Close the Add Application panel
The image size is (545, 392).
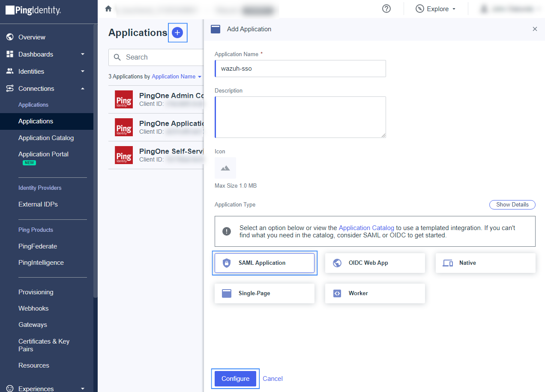[x=535, y=29]
